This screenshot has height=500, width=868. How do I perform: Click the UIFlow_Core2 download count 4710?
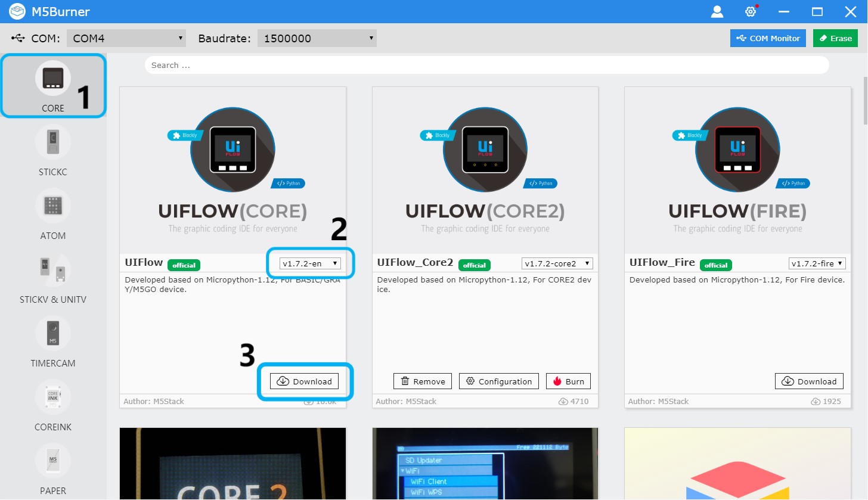tap(573, 402)
